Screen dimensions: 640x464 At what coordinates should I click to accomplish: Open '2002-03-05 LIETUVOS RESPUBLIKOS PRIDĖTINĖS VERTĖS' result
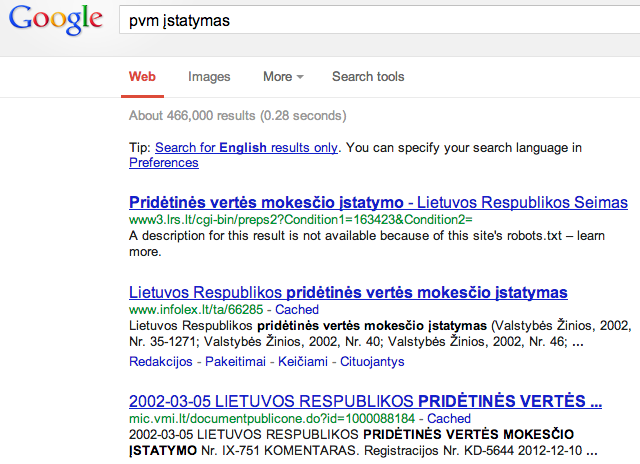(365, 401)
